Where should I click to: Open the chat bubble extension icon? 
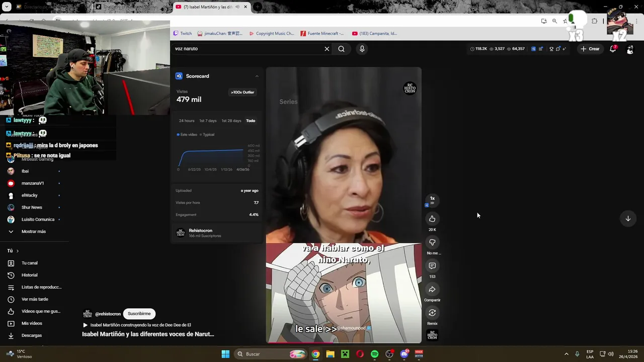pyautogui.click(x=557, y=49)
